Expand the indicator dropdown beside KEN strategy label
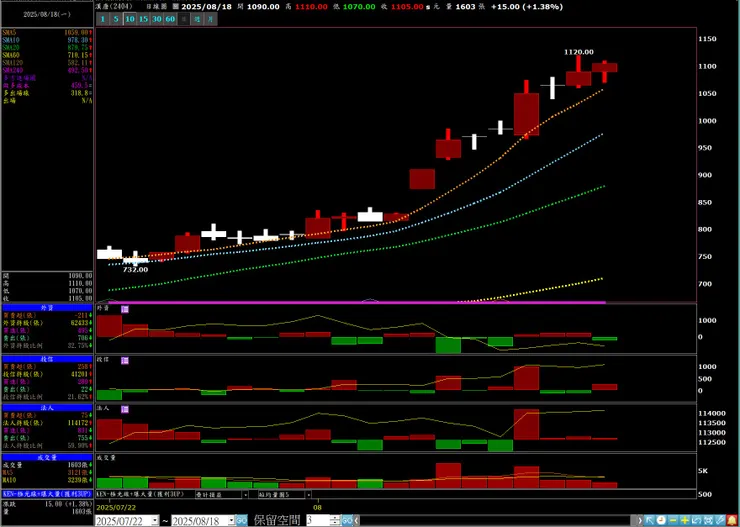The height and width of the screenshot is (527, 740). point(245,494)
